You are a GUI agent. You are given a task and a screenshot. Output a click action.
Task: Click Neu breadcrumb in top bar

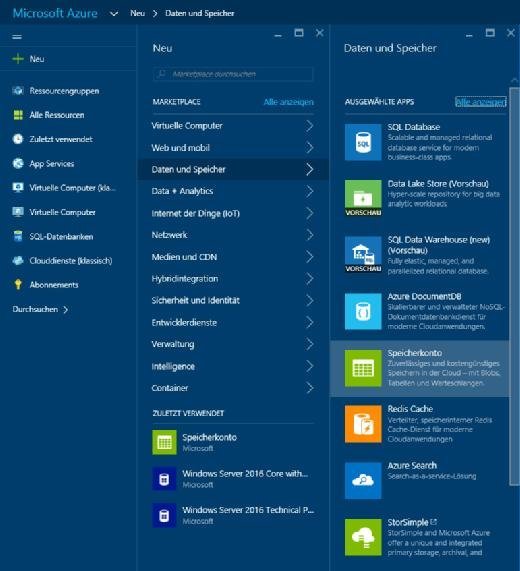[x=137, y=13]
